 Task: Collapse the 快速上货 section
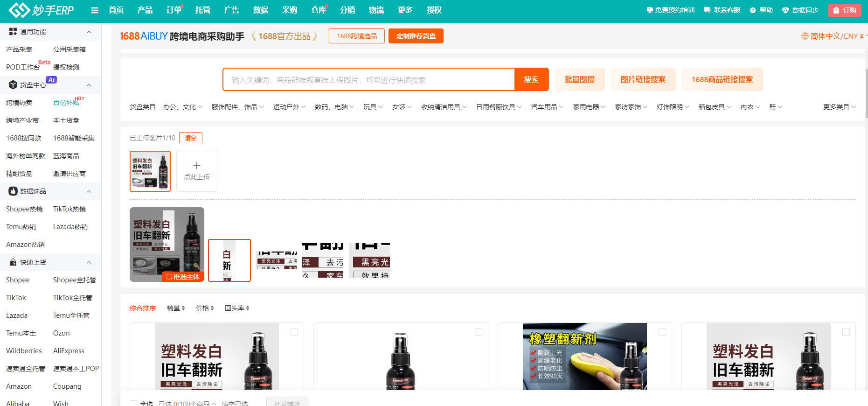pyautogui.click(x=89, y=262)
